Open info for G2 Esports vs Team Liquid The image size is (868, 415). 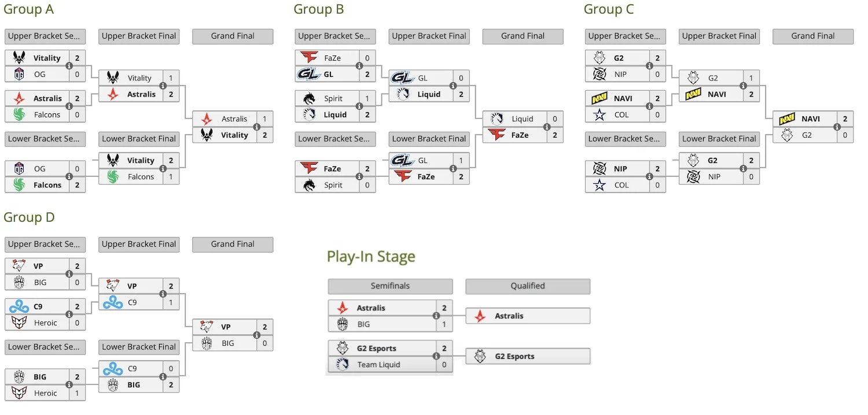436,357
